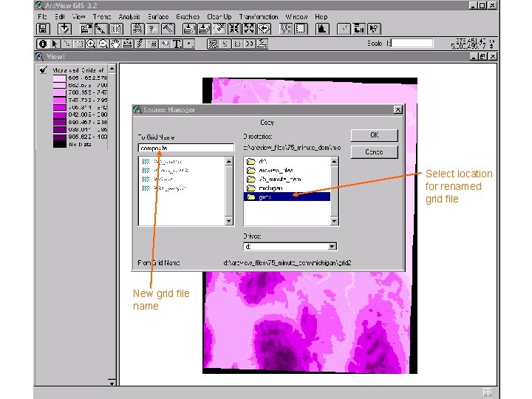Click the directories list scroll-down arrow
Screen dimensions: 532x399
[334, 221]
